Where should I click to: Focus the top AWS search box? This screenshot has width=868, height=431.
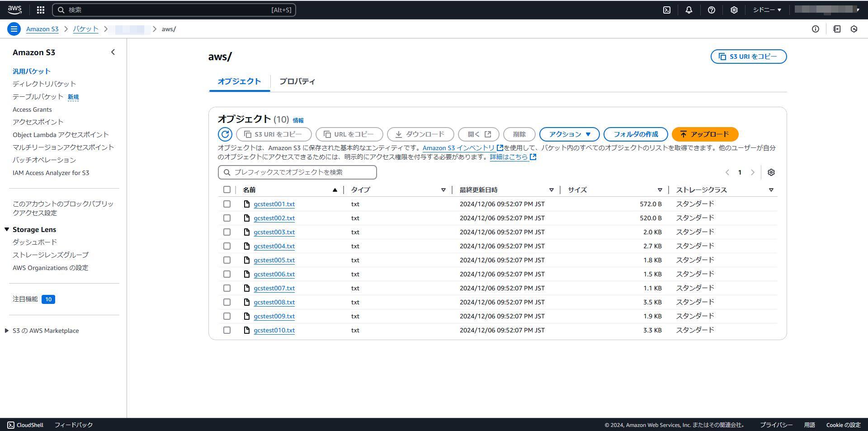pos(174,9)
